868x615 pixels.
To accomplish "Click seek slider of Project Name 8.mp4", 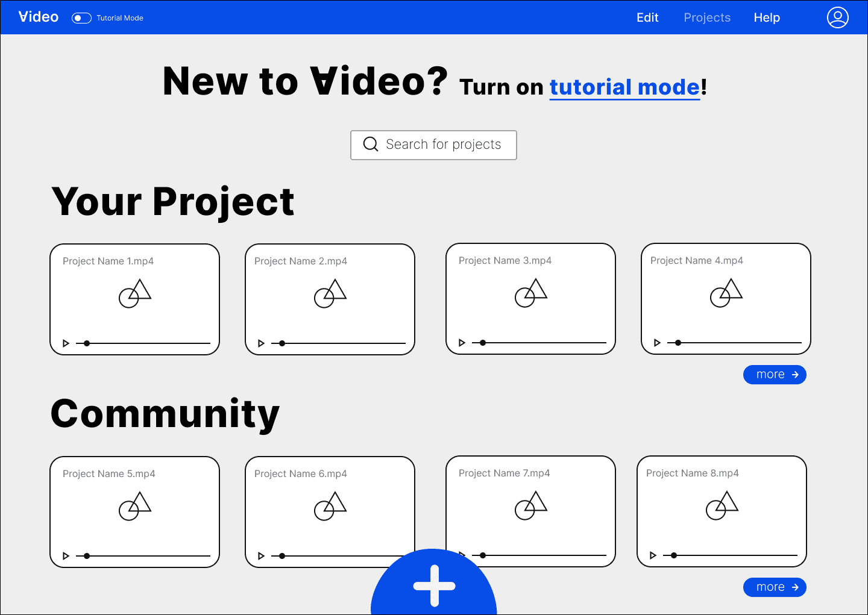I will coord(730,555).
